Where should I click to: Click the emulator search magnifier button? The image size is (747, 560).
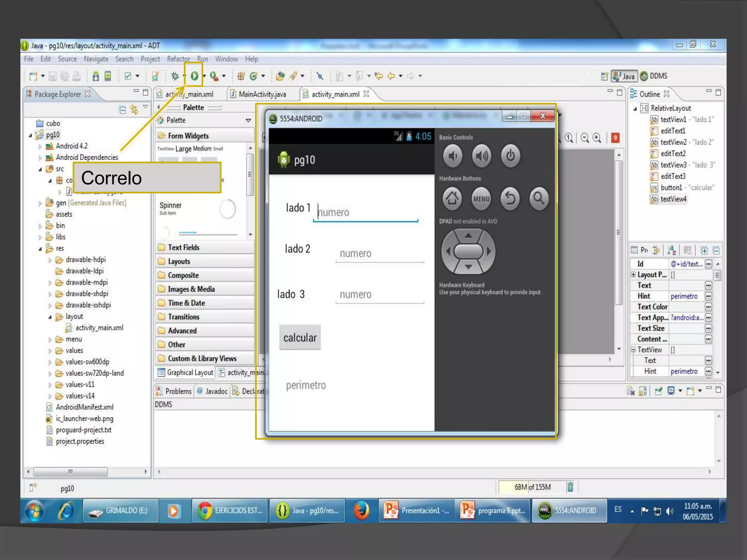(539, 199)
